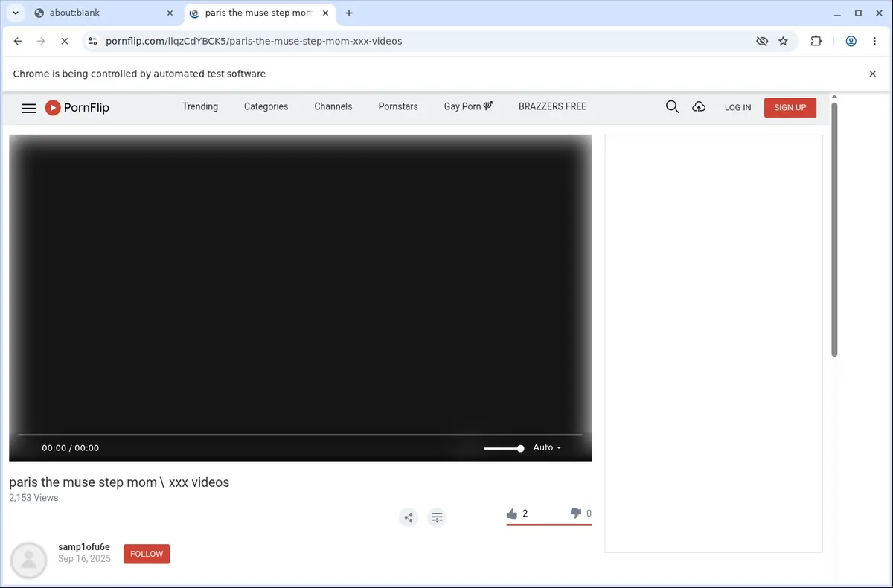
Task: Open the Extensions puzzle icon
Action: tap(816, 42)
